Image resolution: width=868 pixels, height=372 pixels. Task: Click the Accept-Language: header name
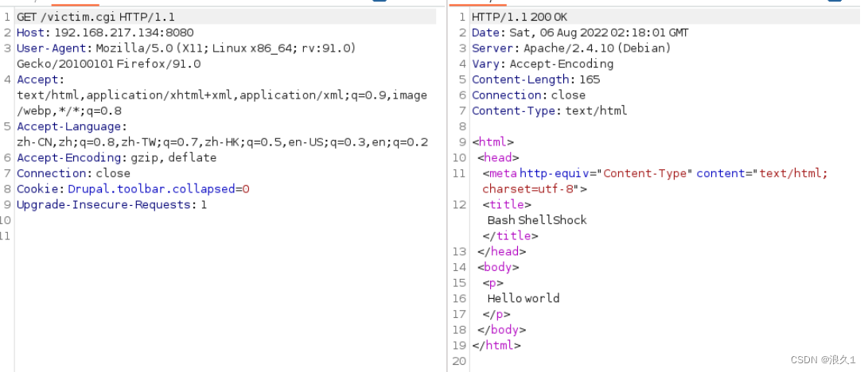click(x=72, y=126)
